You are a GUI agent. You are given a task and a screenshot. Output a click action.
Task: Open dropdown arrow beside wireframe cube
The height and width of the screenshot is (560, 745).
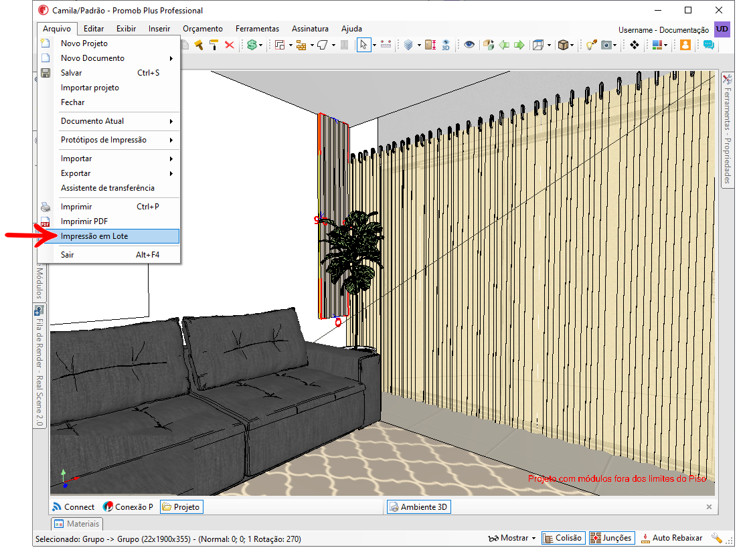pos(549,45)
